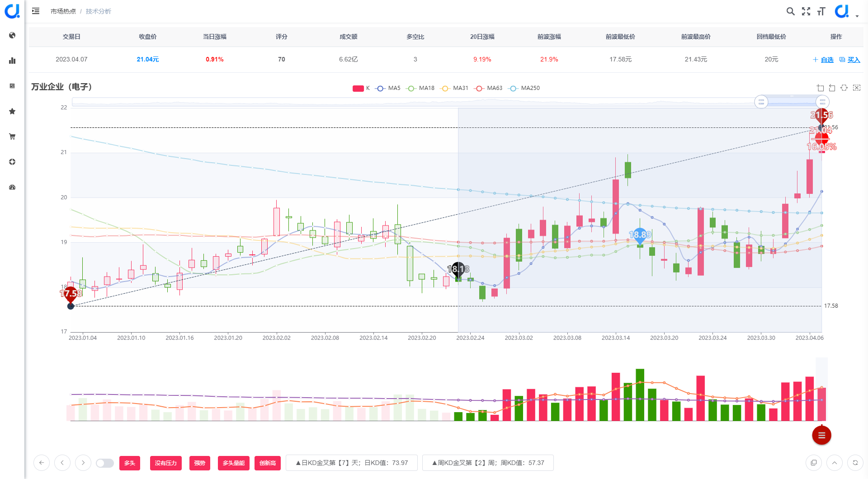Click the 强势 tag button
This screenshot has width=868, height=479.
200,463
